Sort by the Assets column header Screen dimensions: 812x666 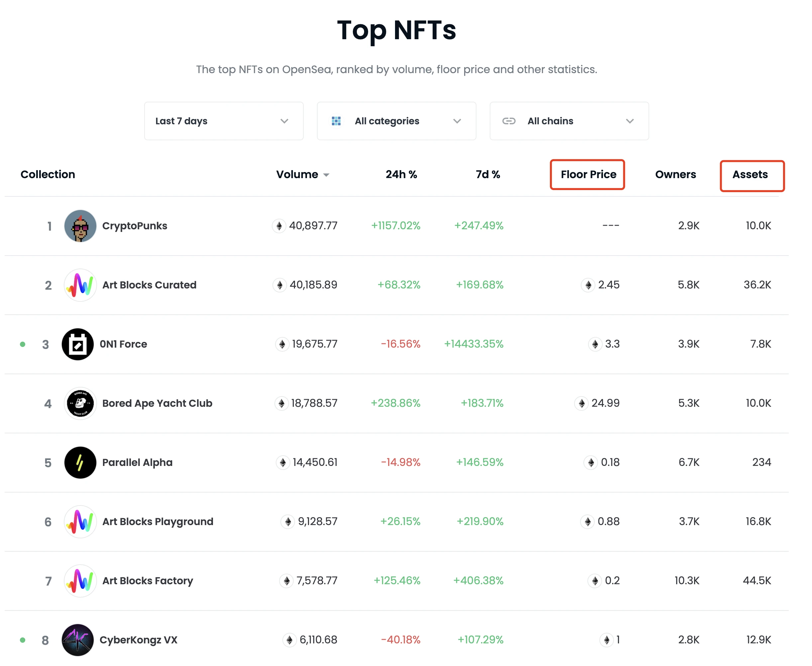(750, 174)
